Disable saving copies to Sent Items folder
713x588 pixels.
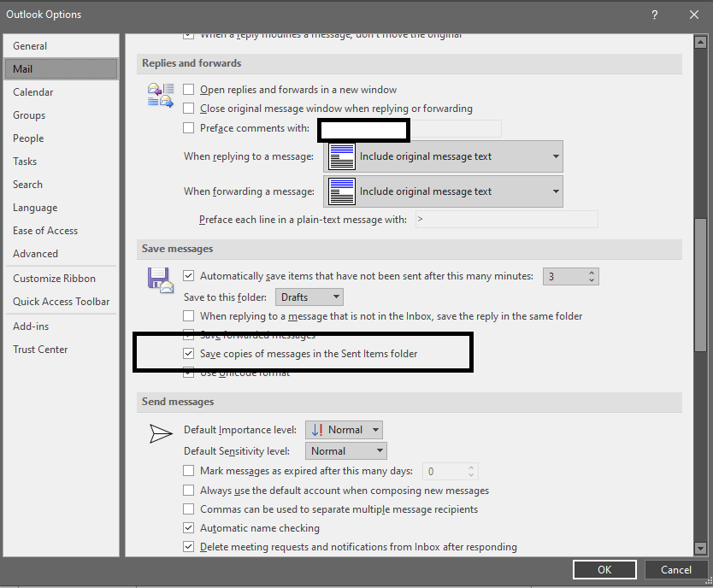tap(188, 353)
